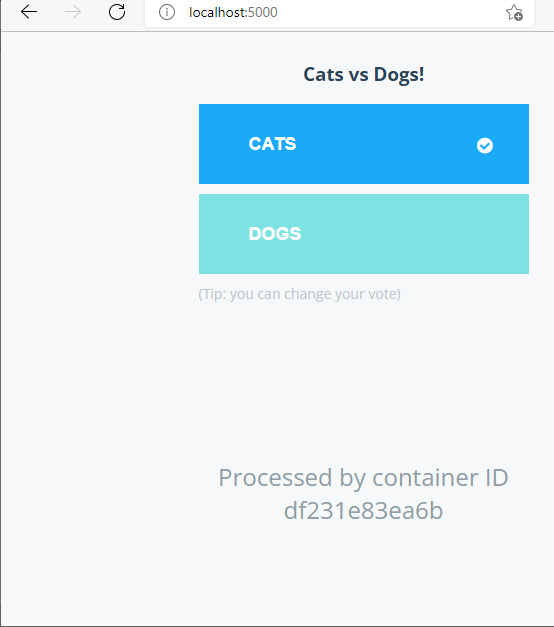Image resolution: width=554 pixels, height=627 pixels.
Task: Click the greyed-out forward navigation arrow
Action: pos(73,12)
